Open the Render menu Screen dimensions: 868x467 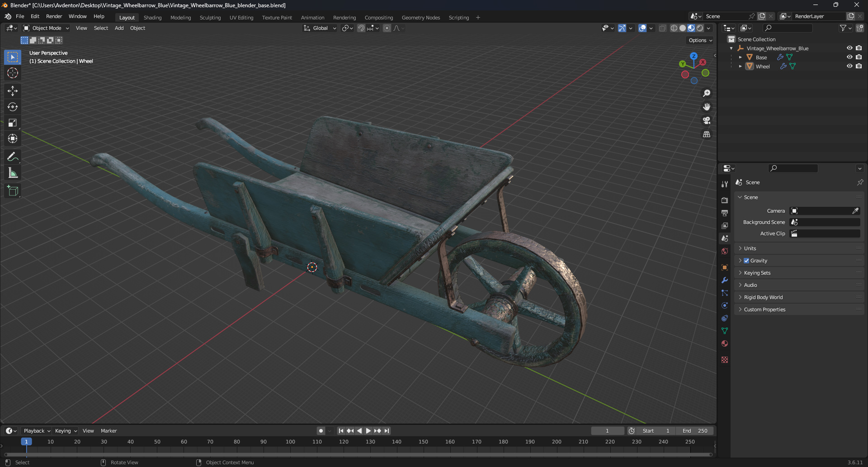[x=54, y=16]
